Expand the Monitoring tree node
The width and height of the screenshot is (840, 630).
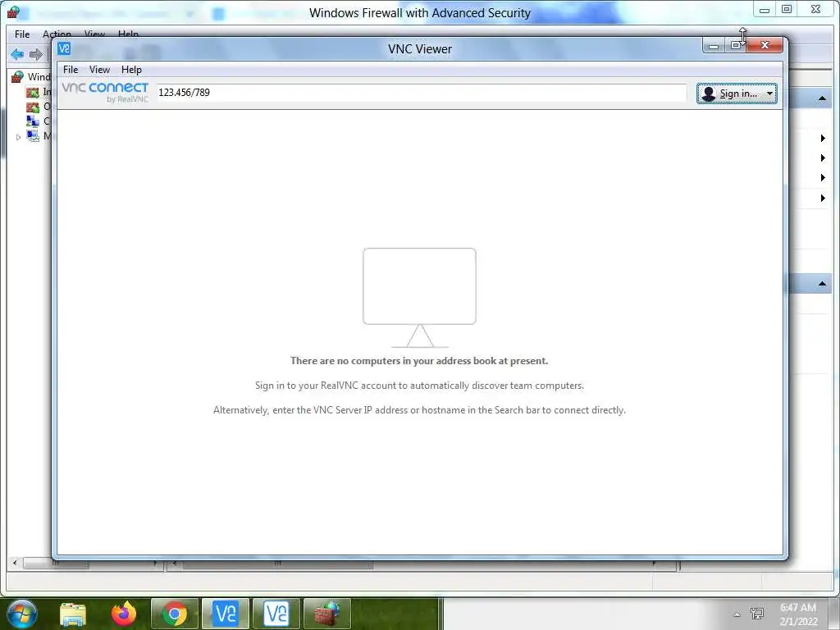18,137
